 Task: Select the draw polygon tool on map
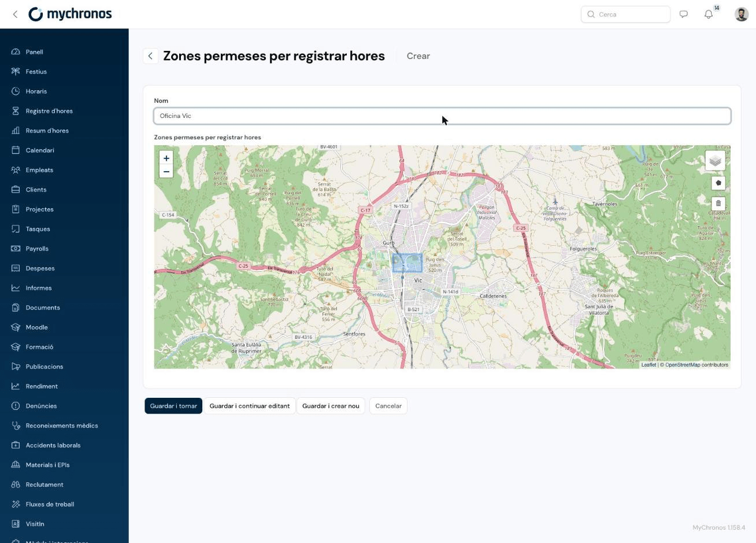[718, 183]
